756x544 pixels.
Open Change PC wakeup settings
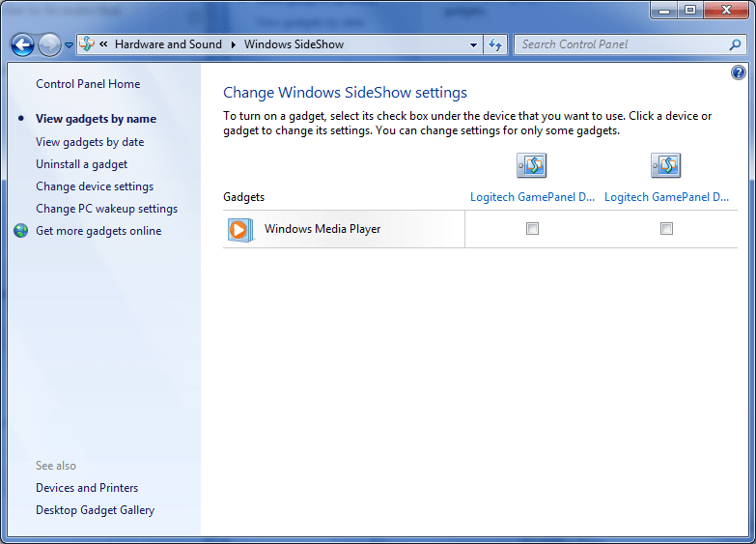(x=106, y=209)
